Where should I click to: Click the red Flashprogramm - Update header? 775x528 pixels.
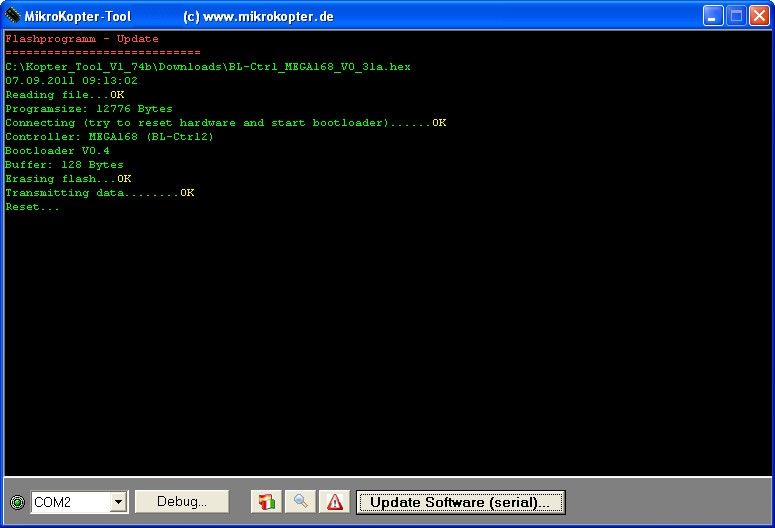[82, 39]
